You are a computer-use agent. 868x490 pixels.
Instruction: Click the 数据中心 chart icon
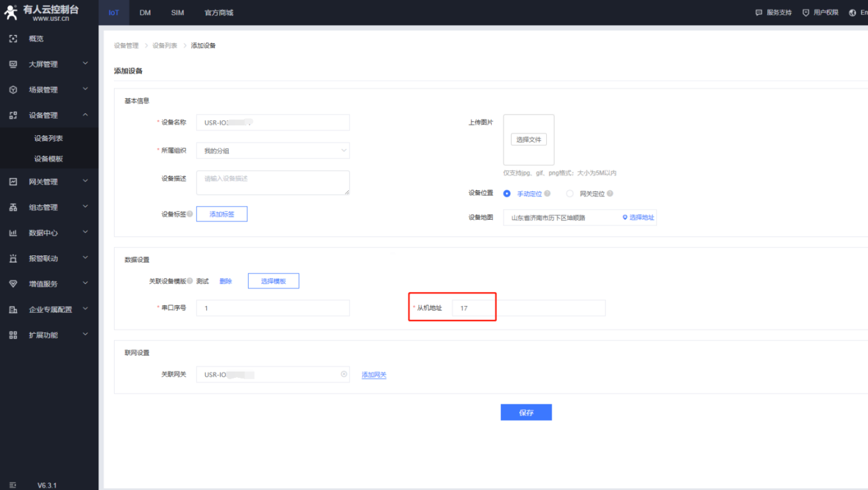tap(13, 233)
